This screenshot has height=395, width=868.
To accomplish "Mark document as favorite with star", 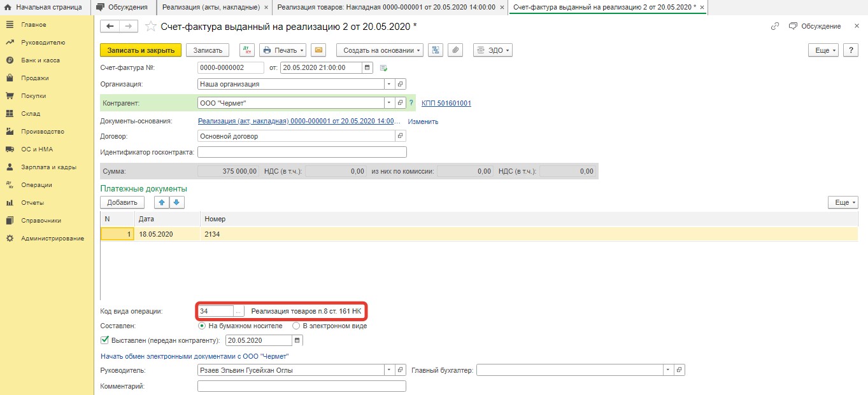I will coord(150,27).
